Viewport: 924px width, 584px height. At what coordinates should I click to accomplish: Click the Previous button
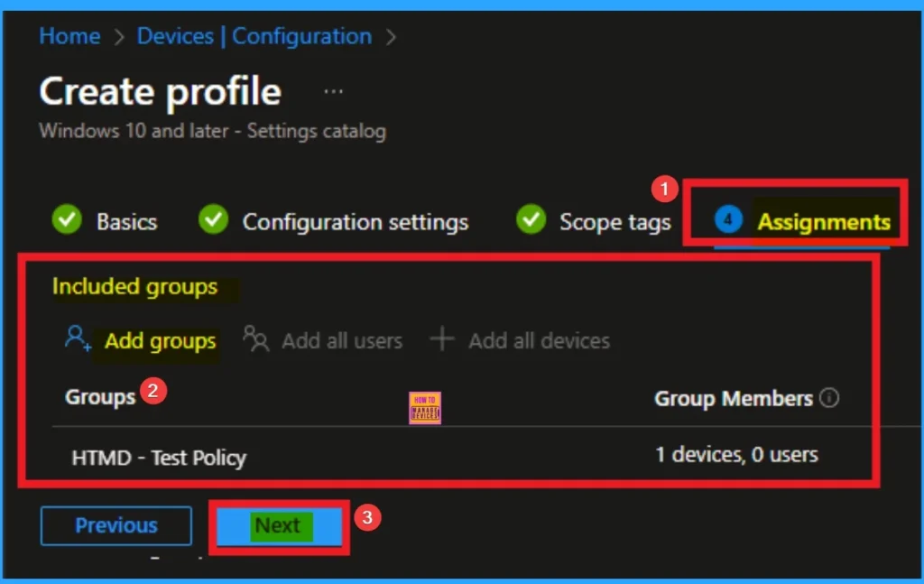pos(115,525)
